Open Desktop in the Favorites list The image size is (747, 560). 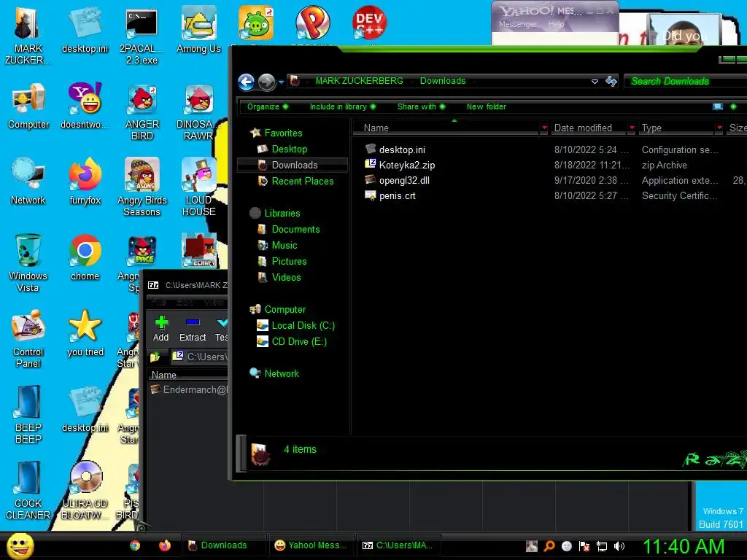pos(289,149)
